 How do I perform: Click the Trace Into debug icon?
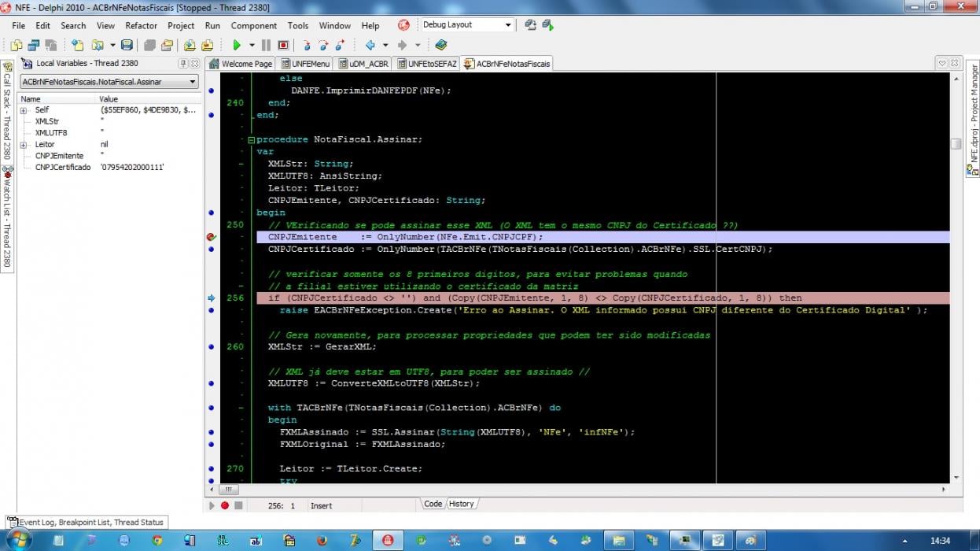coord(307,46)
